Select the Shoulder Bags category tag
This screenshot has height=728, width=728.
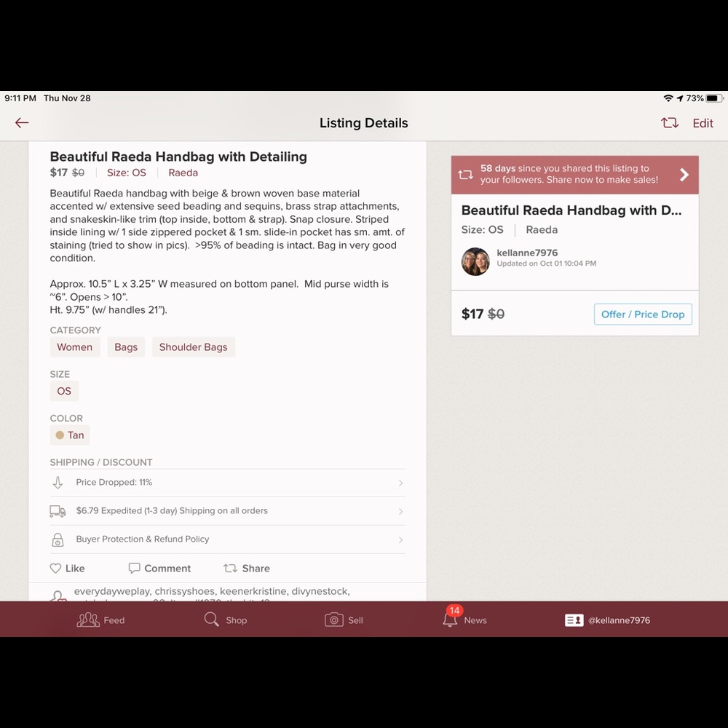193,347
